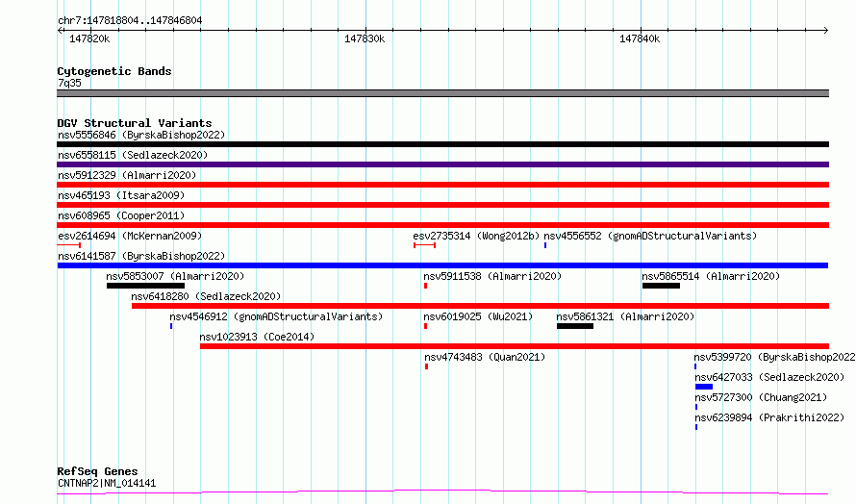
Task: Click the ruler's left arrow end
Action: point(60,30)
